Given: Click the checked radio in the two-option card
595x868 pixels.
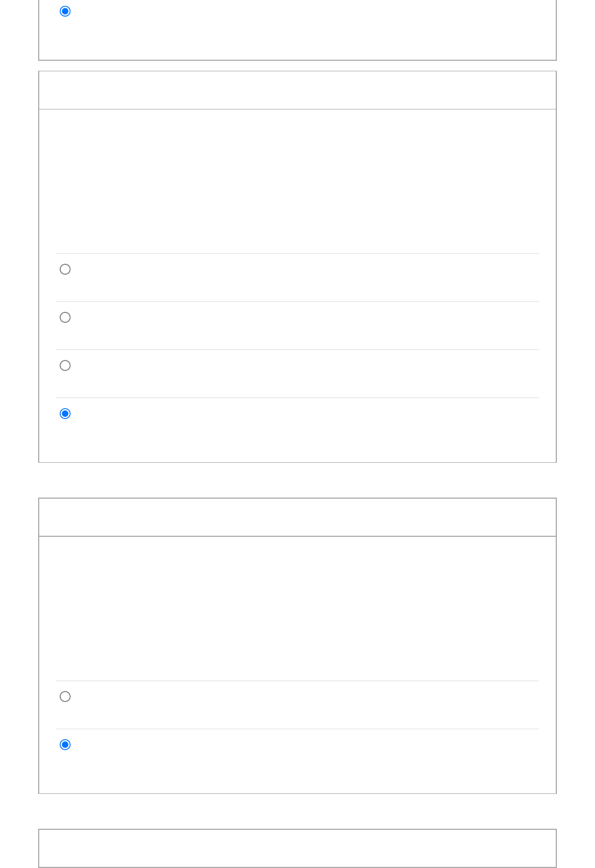Looking at the screenshot, I should coord(65,745).
